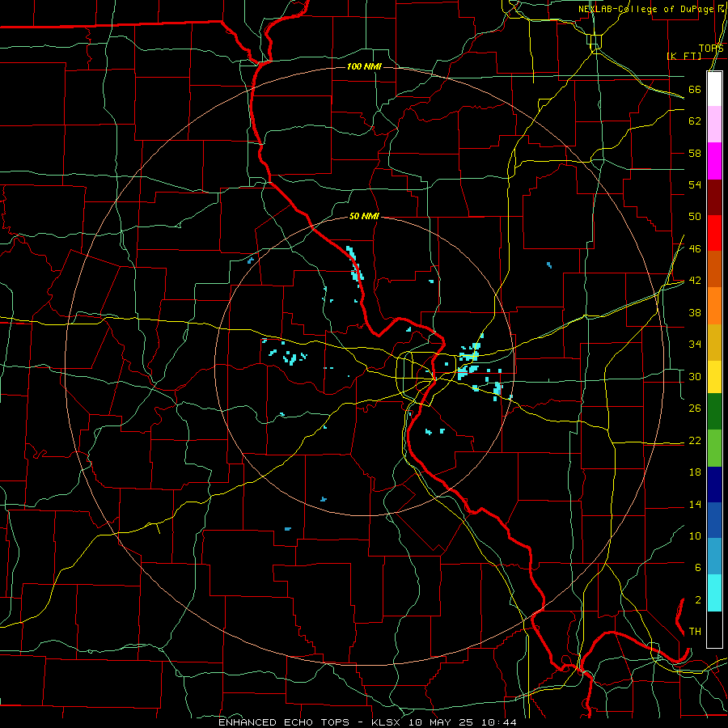Click the '50 NMI' range ring label
Image resolution: width=728 pixels, height=728 pixels.
pos(364,216)
